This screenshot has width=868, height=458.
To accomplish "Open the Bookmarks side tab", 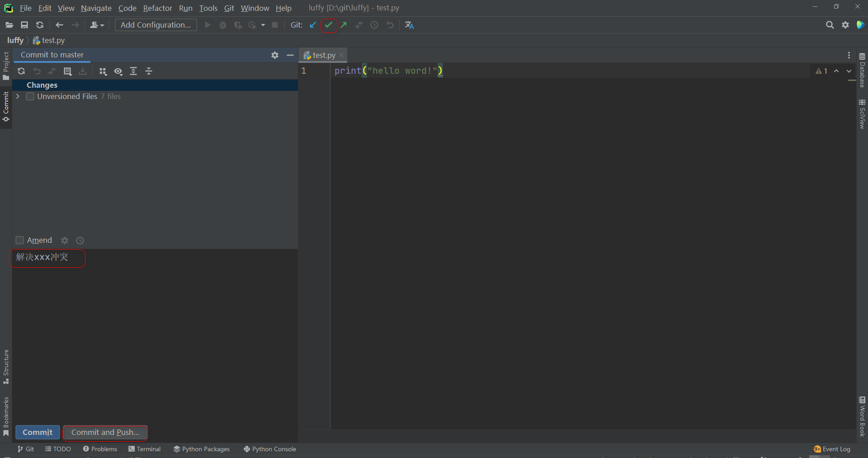I will [6, 416].
